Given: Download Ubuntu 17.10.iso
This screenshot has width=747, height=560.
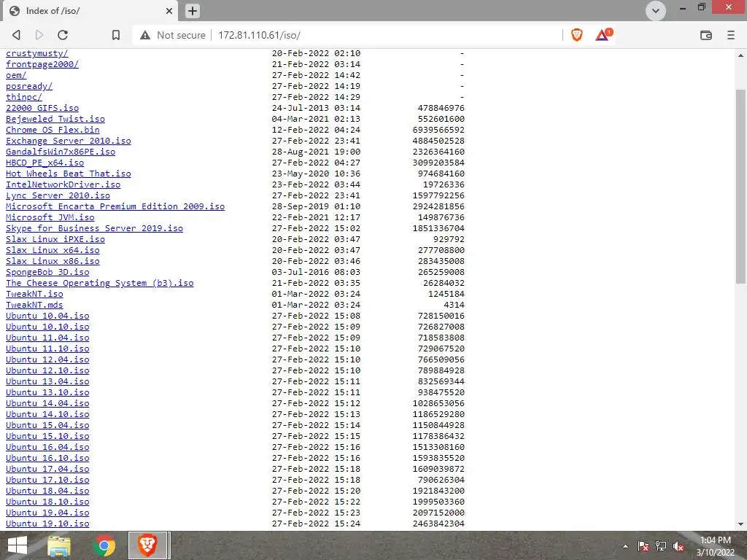Looking at the screenshot, I should click(47, 481).
